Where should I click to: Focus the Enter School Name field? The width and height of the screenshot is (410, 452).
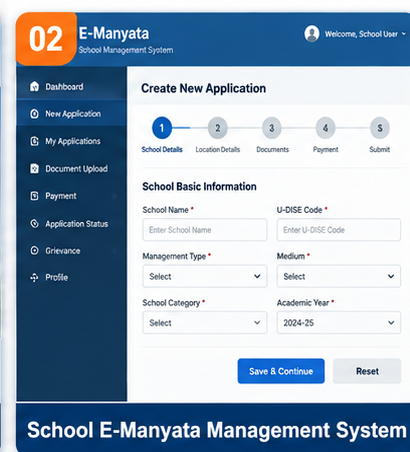click(x=205, y=230)
